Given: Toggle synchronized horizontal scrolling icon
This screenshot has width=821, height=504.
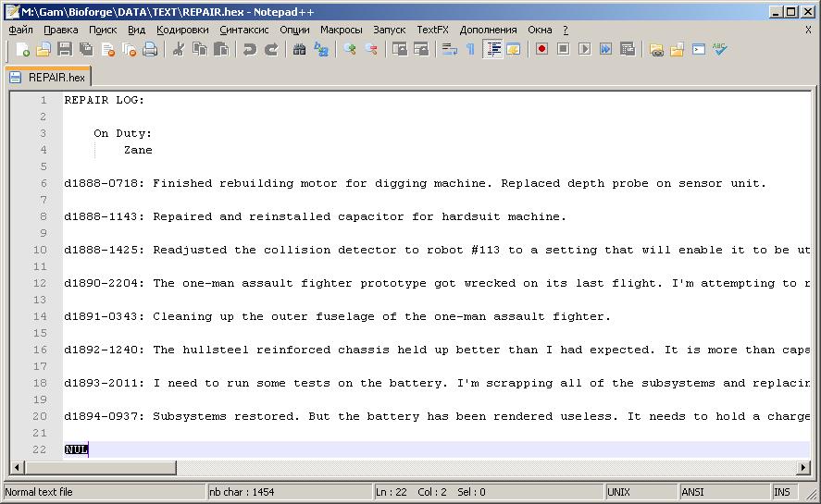Looking at the screenshot, I should 421,50.
